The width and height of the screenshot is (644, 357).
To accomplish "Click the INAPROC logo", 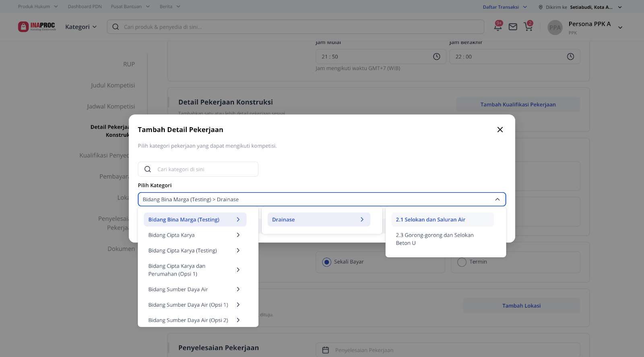I will click(x=37, y=27).
